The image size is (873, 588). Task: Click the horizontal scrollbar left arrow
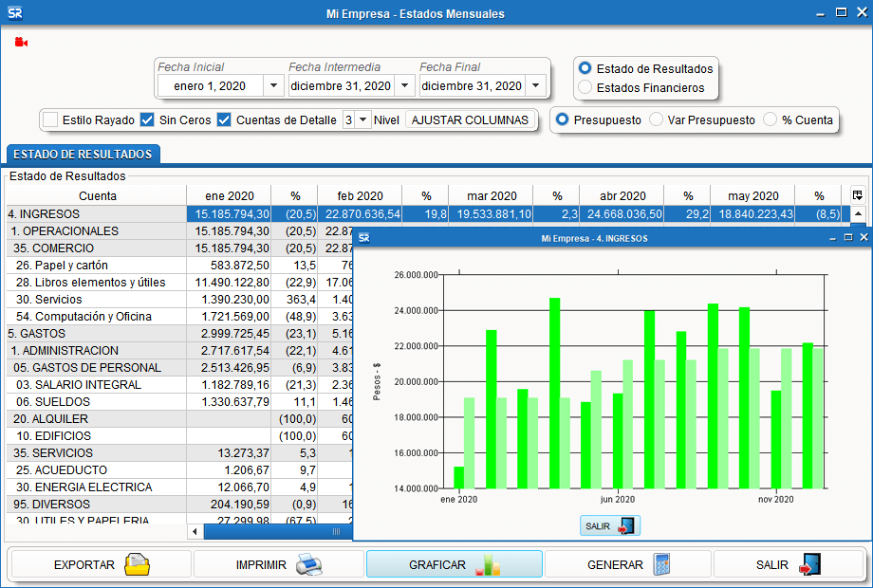click(195, 532)
